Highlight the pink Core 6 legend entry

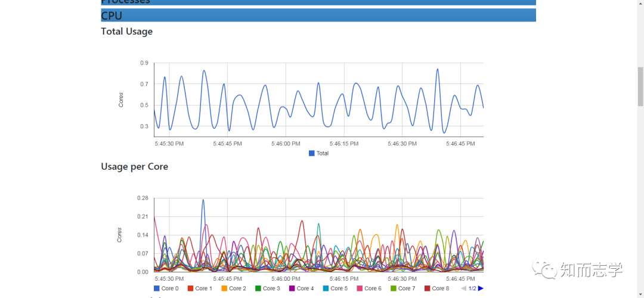369,288
